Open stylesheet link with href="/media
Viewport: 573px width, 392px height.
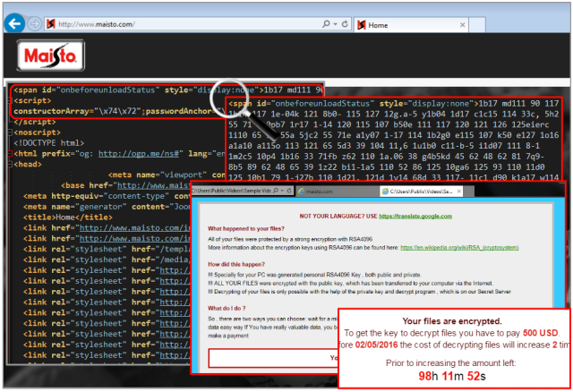click(107, 260)
